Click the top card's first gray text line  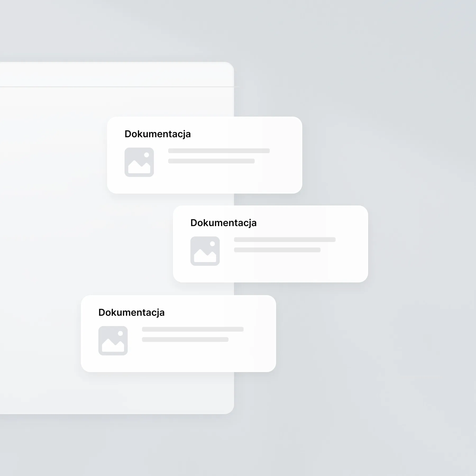219,151
